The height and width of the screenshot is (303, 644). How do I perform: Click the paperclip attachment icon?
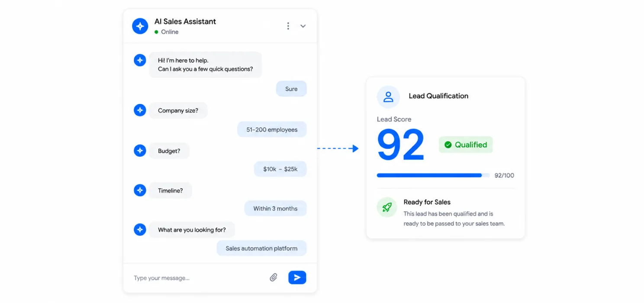point(274,277)
